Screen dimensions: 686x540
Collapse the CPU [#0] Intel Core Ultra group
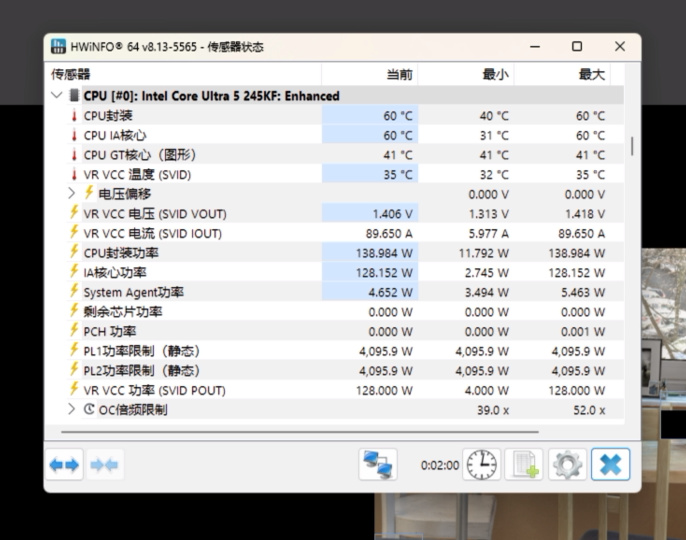56,95
